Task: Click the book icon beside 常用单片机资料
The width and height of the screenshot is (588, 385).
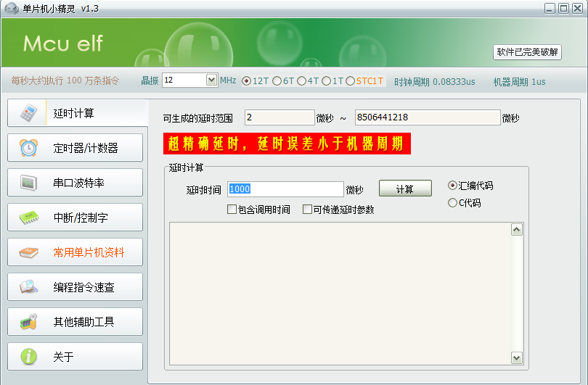Action: coord(28,252)
